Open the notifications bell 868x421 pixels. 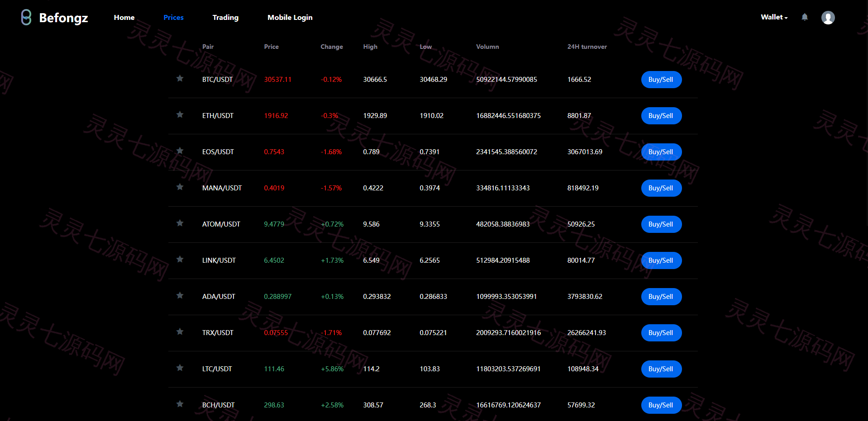tap(805, 17)
